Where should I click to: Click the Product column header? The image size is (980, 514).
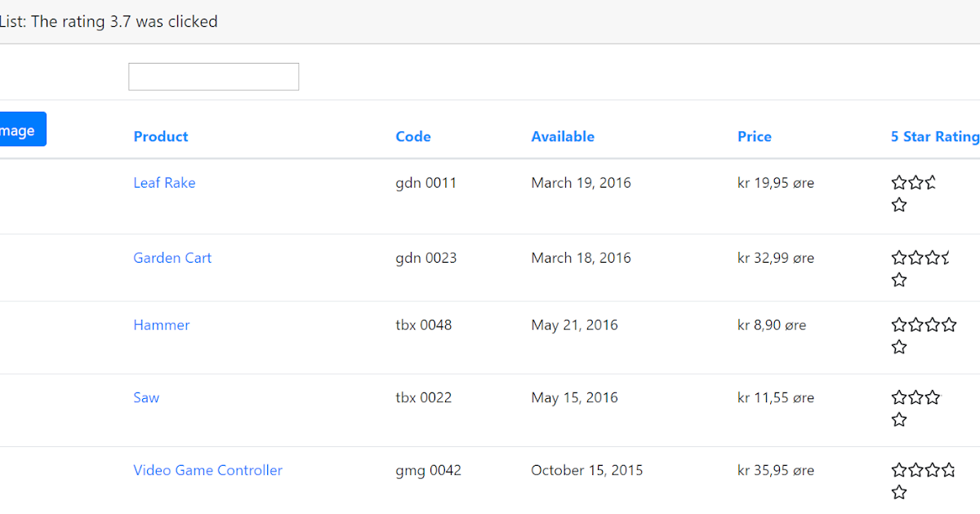point(160,136)
